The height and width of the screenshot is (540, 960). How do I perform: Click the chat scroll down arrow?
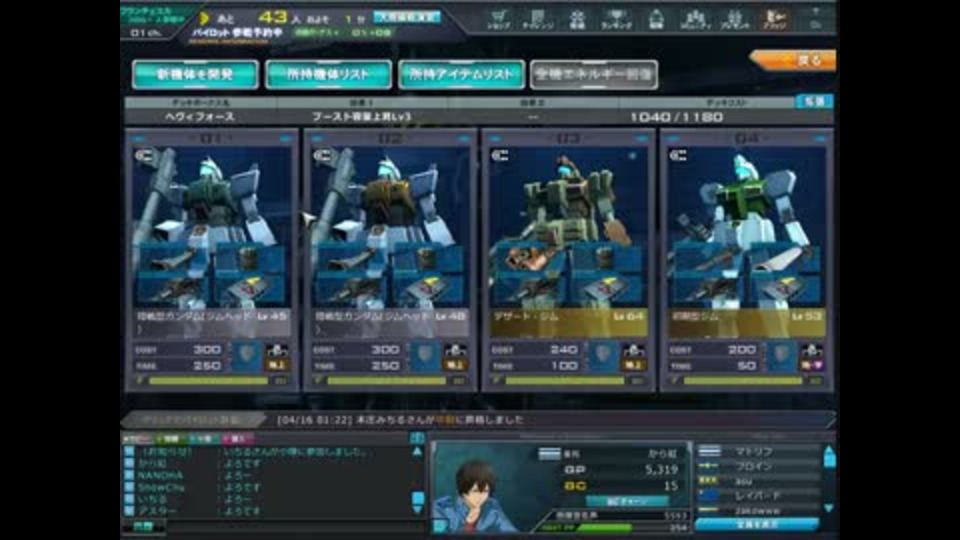click(x=418, y=509)
